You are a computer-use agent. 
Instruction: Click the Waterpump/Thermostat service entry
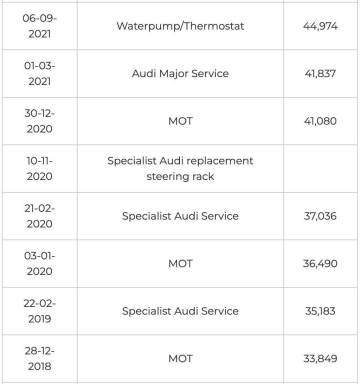coord(180,26)
